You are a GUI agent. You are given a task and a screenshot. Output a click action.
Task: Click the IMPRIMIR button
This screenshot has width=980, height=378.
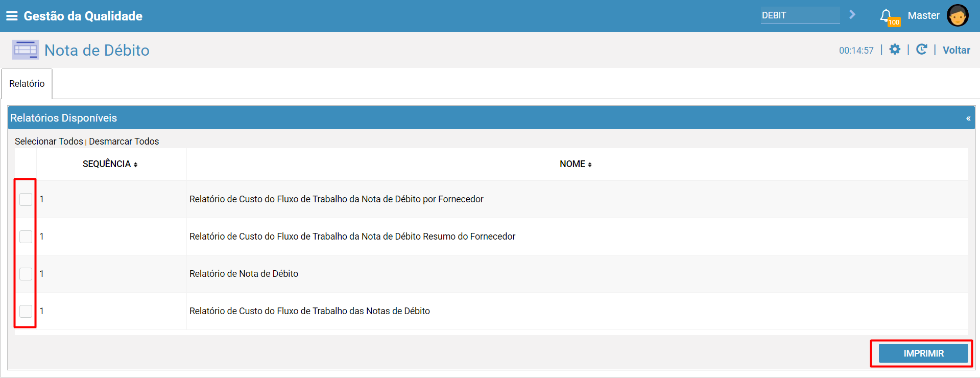tap(923, 353)
